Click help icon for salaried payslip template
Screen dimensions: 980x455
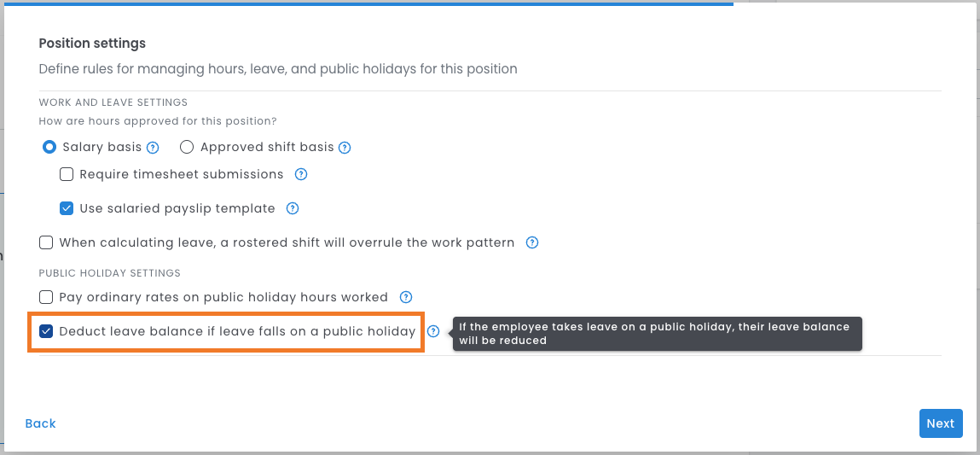coord(292,208)
